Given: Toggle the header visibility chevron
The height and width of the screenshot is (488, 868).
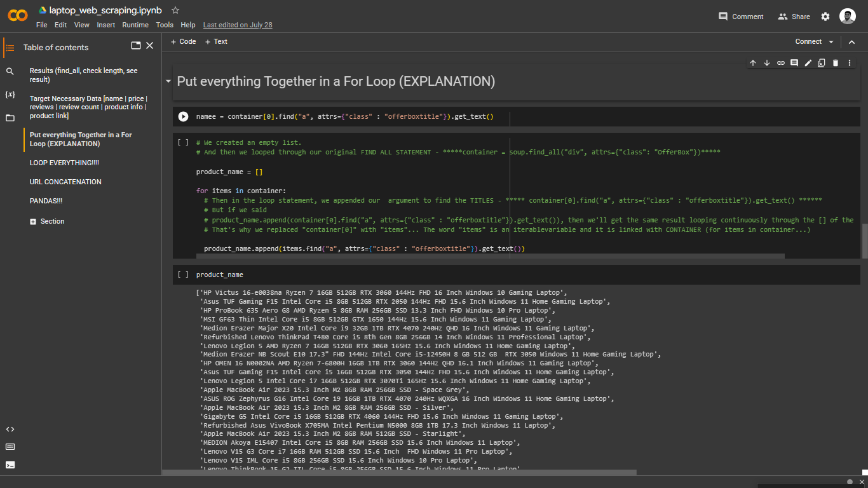Looking at the screenshot, I should pos(852,42).
